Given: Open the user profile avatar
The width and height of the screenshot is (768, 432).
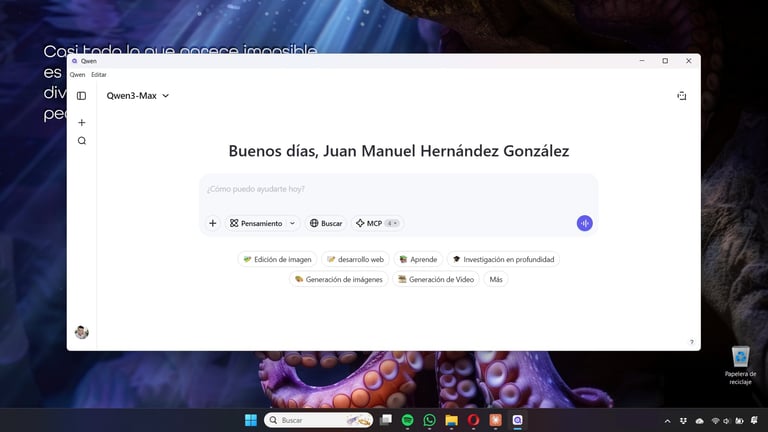Looking at the screenshot, I should tap(82, 332).
